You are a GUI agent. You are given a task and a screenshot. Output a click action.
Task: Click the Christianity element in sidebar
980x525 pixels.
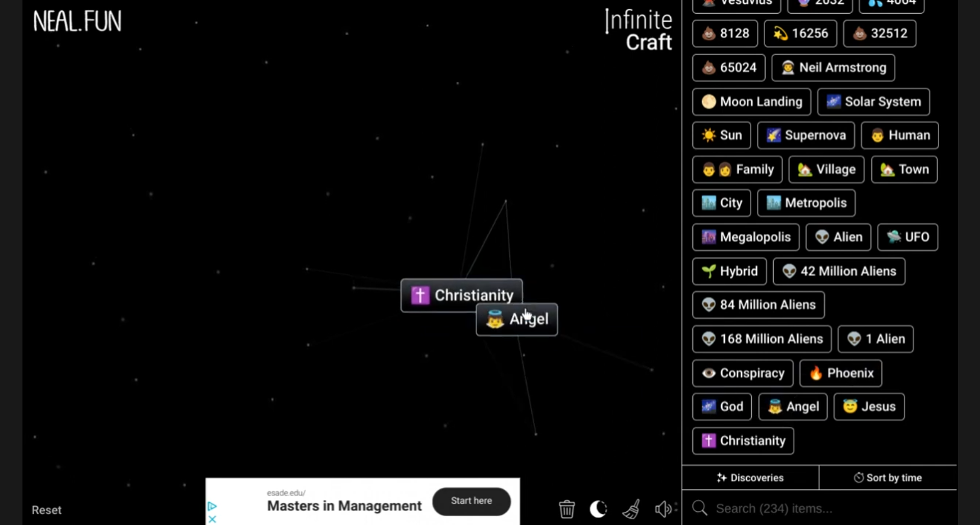(743, 441)
